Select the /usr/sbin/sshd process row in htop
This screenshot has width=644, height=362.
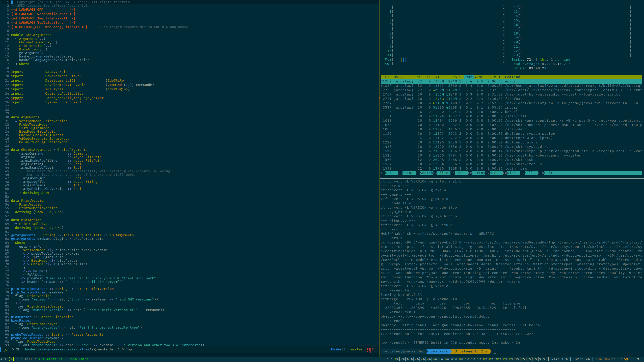pos(511,160)
